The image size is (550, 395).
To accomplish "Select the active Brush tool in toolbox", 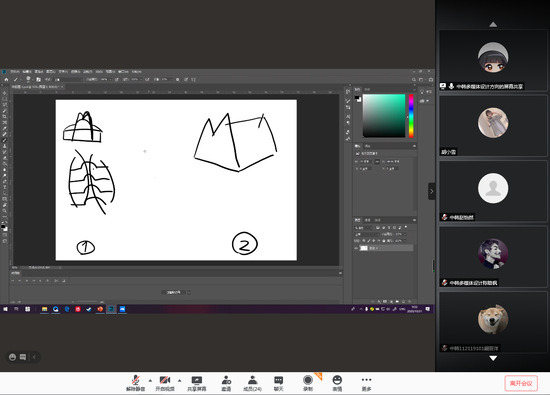I will click(x=5, y=140).
